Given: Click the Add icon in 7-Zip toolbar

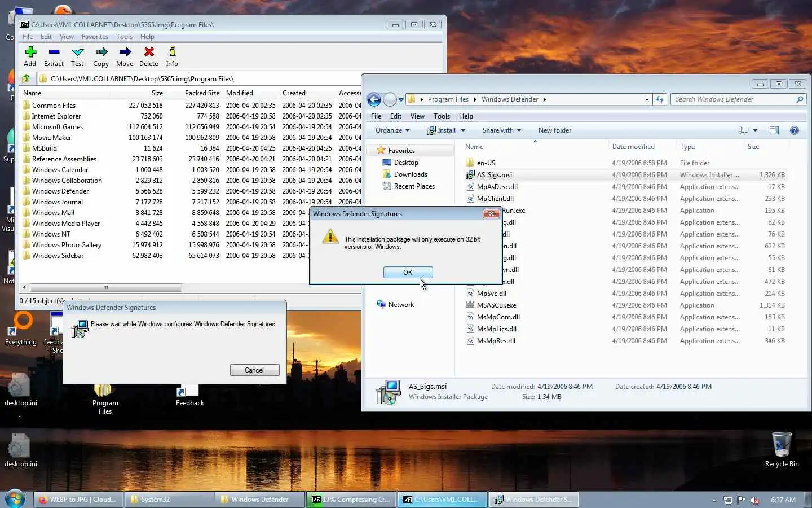Looking at the screenshot, I should tap(30, 52).
